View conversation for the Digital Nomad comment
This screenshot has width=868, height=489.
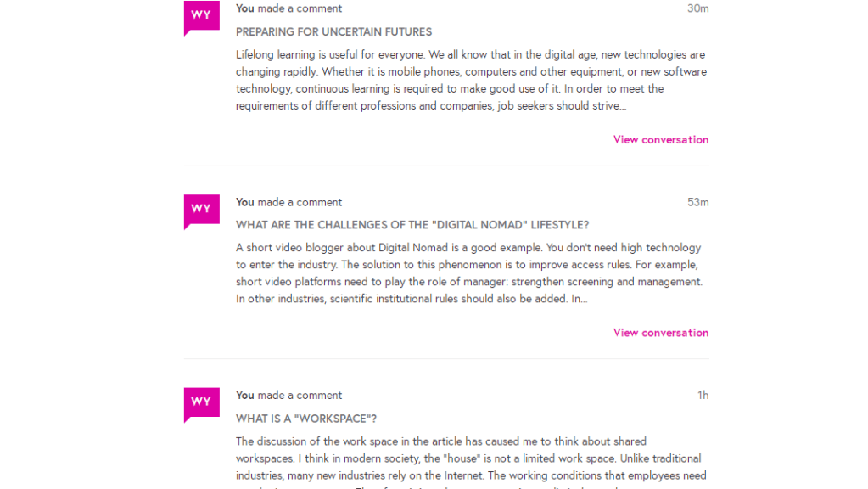tap(660, 333)
